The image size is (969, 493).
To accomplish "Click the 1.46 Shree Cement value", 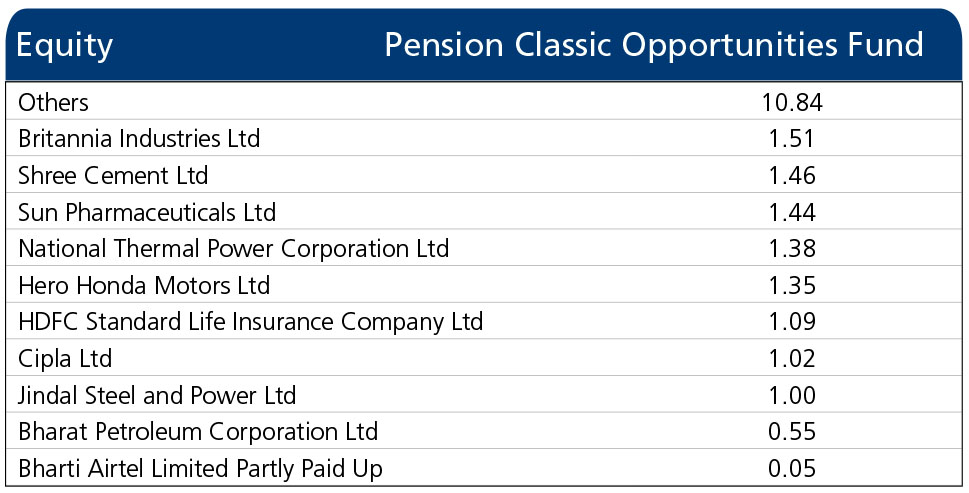I will click(792, 175).
